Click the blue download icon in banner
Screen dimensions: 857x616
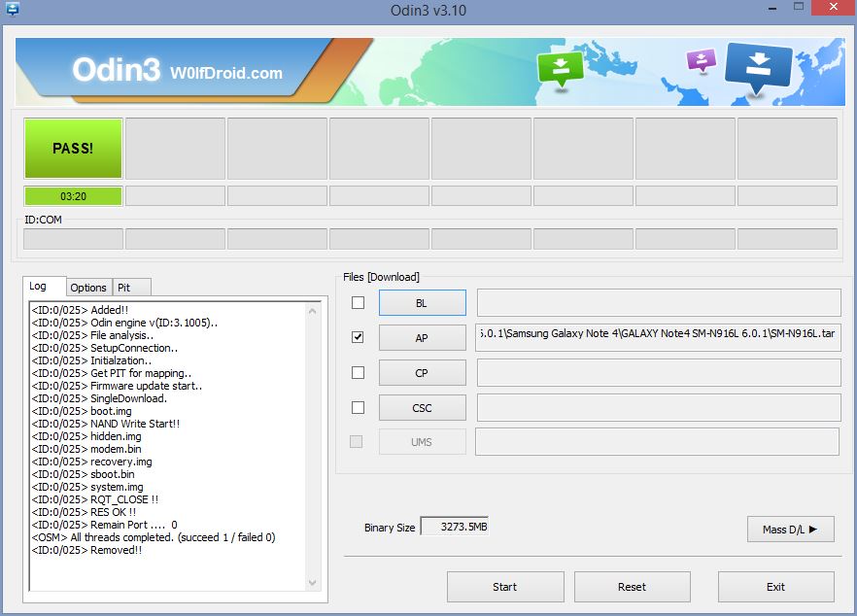point(758,70)
